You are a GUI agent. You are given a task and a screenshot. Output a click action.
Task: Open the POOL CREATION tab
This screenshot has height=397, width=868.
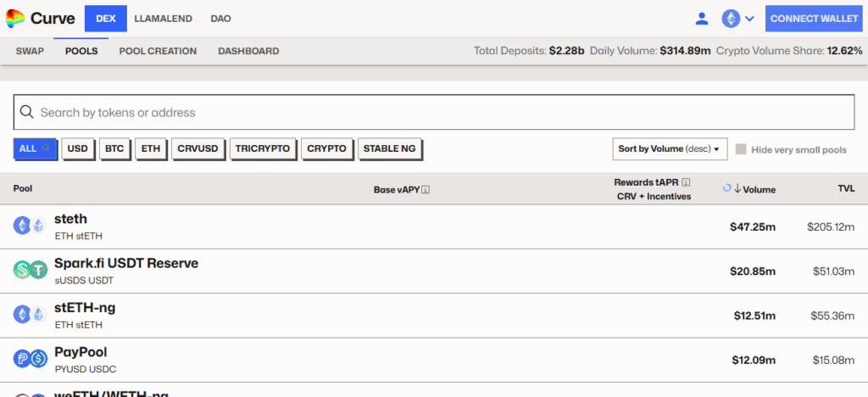158,51
